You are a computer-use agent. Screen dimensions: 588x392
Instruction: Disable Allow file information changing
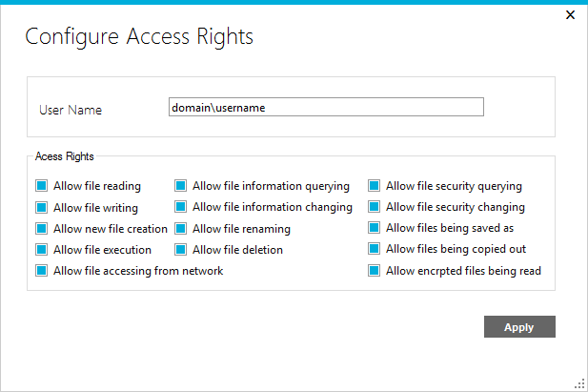[181, 207]
